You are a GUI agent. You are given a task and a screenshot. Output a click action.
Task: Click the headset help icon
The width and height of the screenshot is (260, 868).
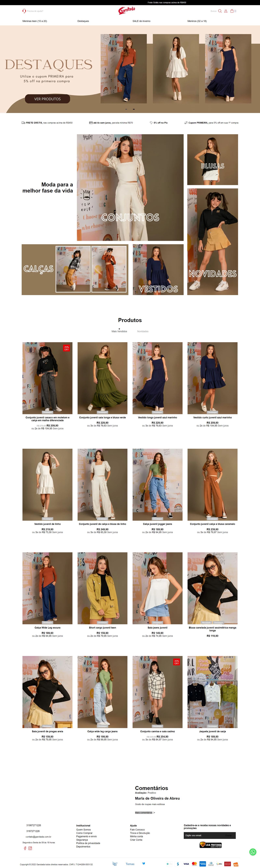tap(24, 11)
